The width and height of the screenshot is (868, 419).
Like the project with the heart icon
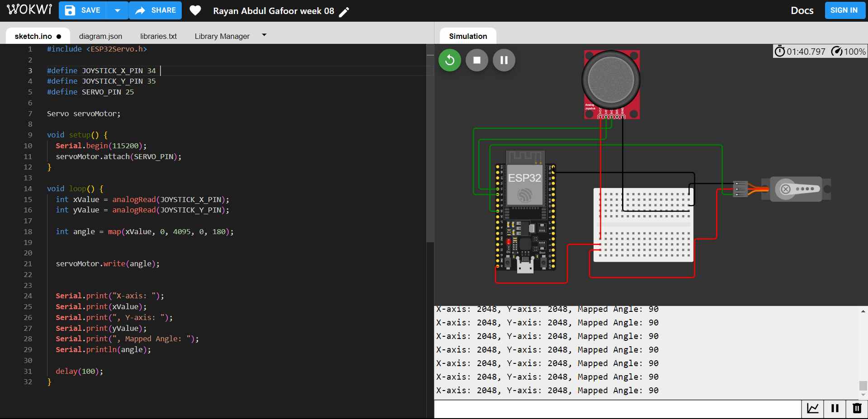195,10
